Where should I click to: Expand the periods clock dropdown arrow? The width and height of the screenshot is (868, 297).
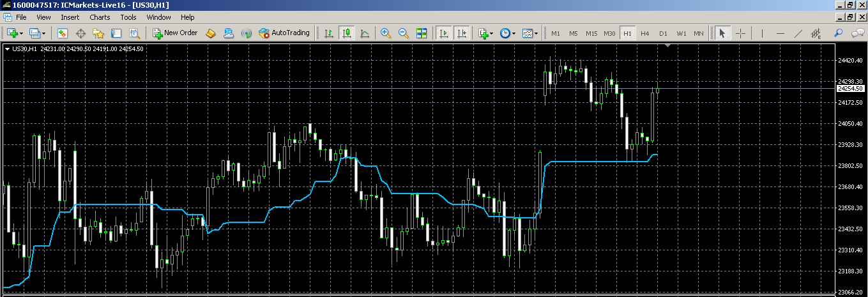(x=514, y=33)
